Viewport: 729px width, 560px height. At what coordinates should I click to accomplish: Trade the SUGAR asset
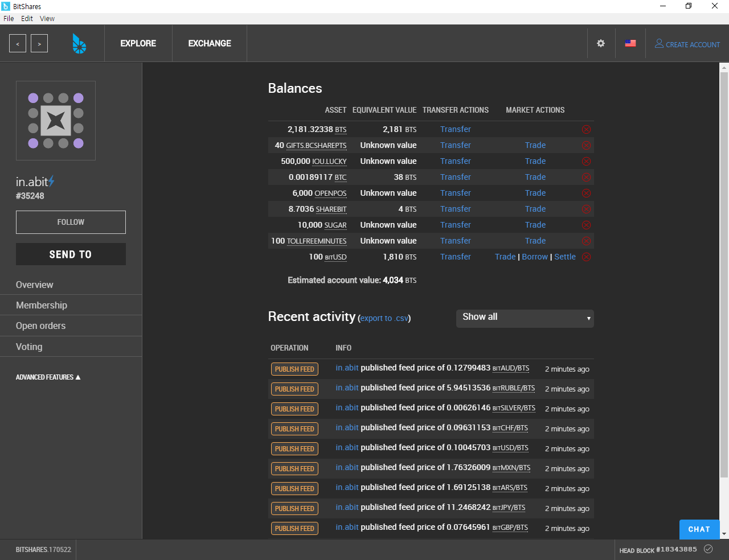coord(535,225)
